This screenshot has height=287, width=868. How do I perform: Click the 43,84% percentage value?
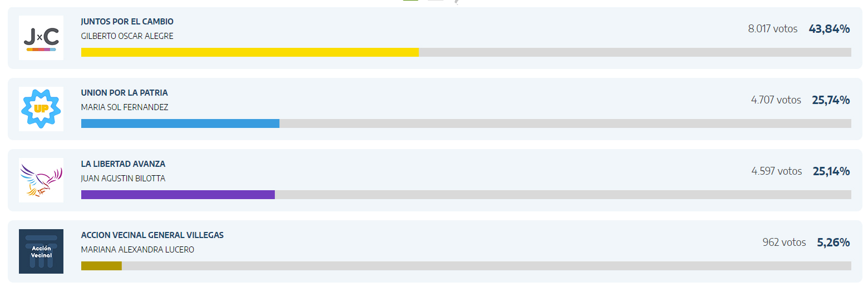click(x=829, y=29)
